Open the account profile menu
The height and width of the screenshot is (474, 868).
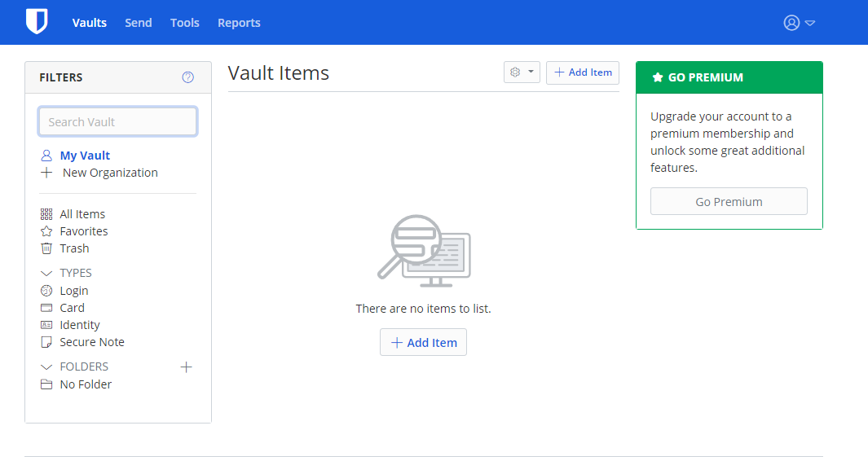(x=799, y=23)
